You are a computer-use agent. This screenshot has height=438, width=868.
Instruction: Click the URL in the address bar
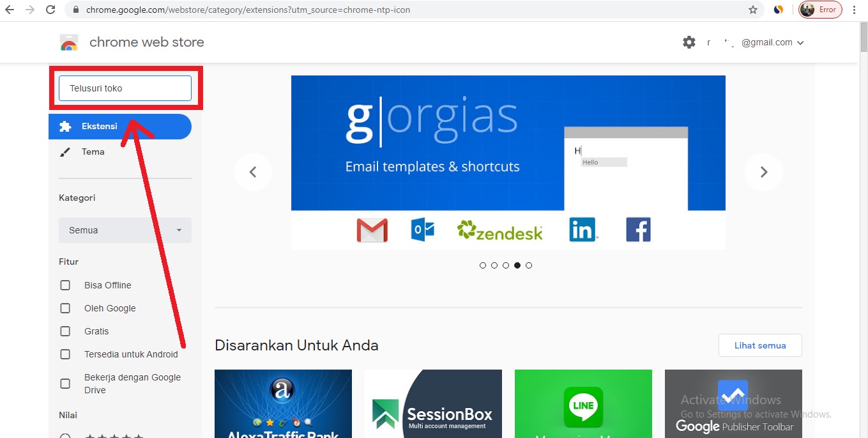[248, 10]
